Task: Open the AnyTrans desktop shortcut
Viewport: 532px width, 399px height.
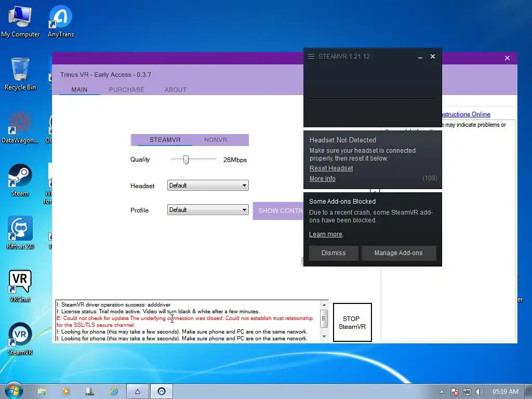Action: pos(61,21)
